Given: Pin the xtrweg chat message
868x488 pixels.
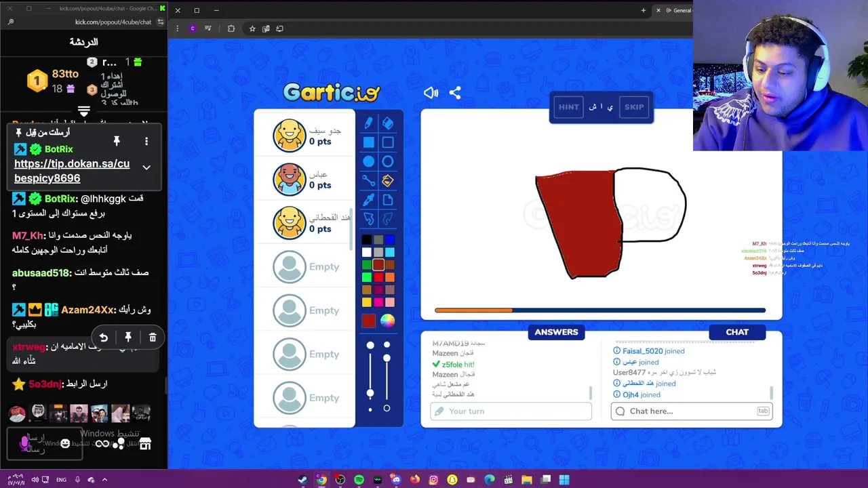Looking at the screenshot, I should pyautogui.click(x=128, y=338).
